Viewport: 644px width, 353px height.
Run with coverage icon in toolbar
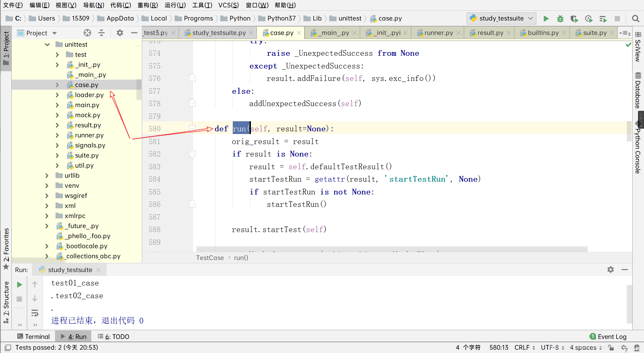pyautogui.click(x=574, y=19)
